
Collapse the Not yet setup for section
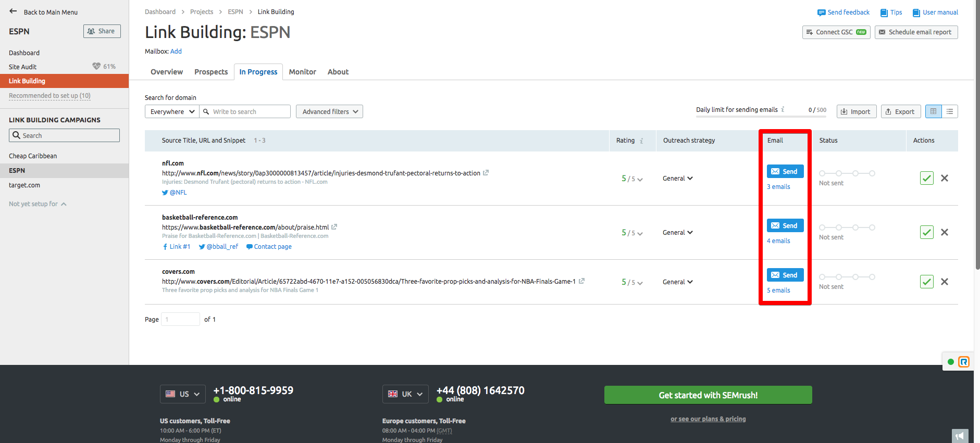pyautogui.click(x=38, y=204)
